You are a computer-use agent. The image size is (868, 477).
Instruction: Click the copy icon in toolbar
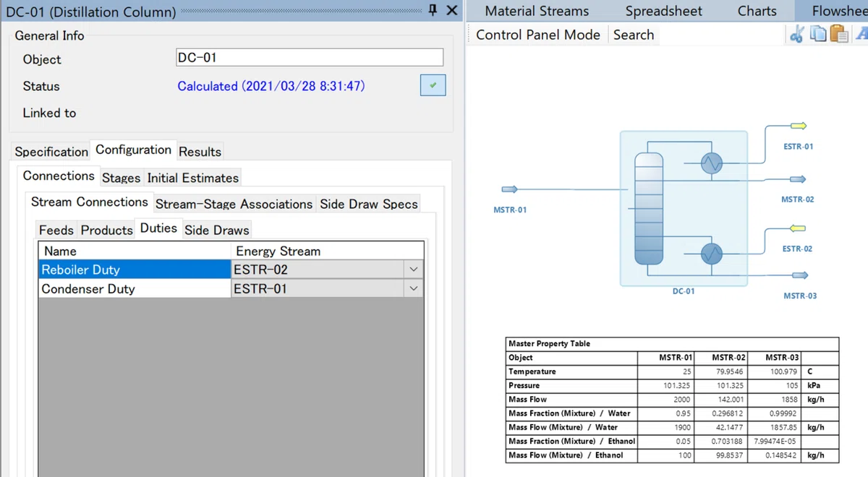[x=818, y=34]
